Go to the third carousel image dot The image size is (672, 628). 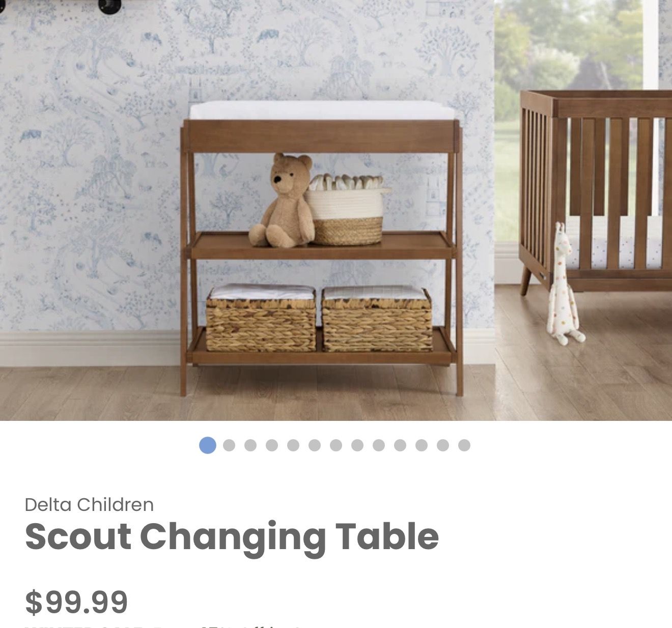250,445
